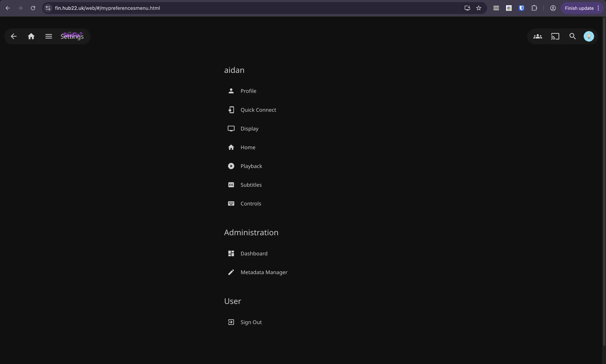Open the browser profile menu

click(x=553, y=8)
